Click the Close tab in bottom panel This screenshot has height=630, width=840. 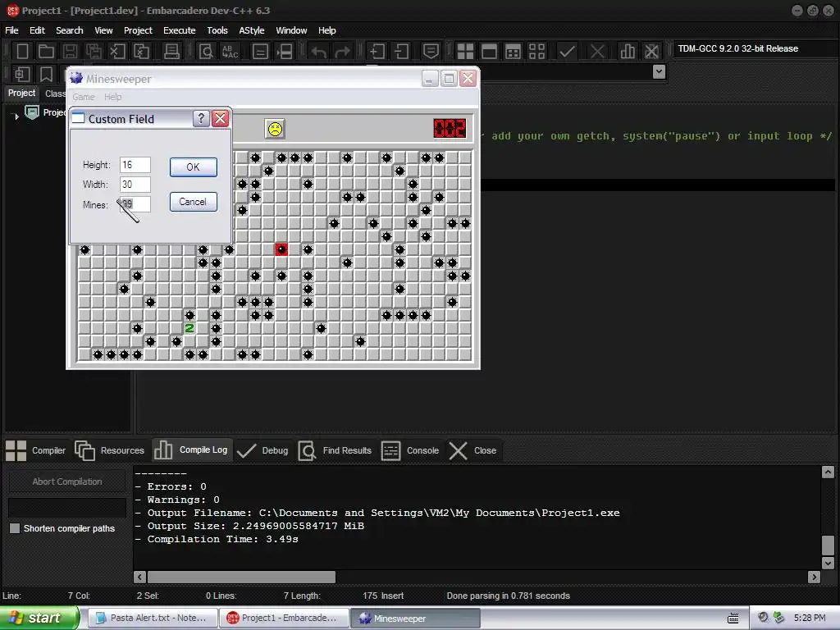pos(472,450)
